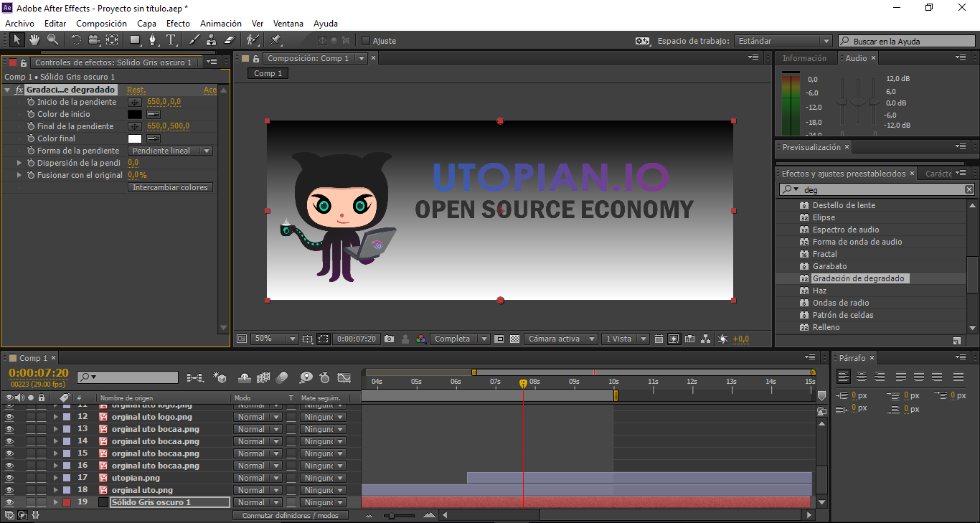Click Conmutar definidores / modos button
Image resolution: width=980 pixels, height=523 pixels.
tap(291, 515)
